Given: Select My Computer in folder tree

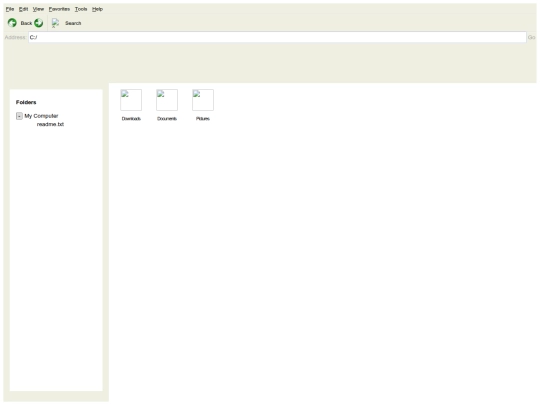Looking at the screenshot, I should [41, 116].
